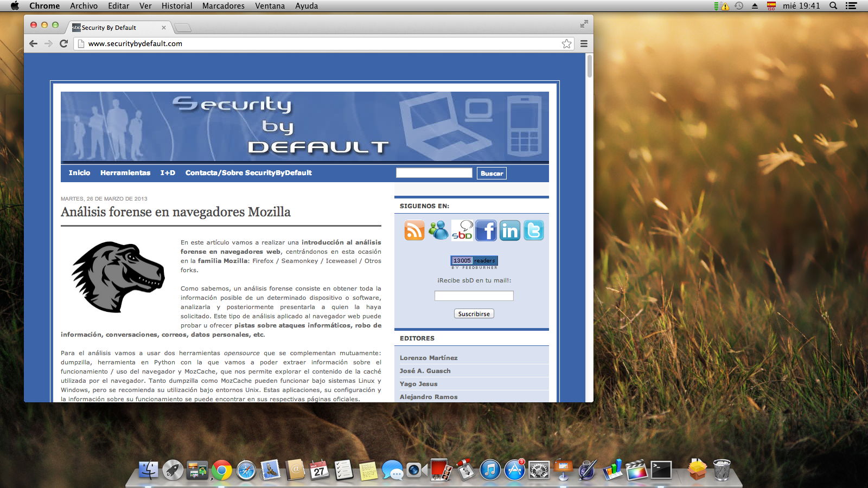This screenshot has width=868, height=488.
Task: Open Contacts address book in Dock
Action: (295, 470)
